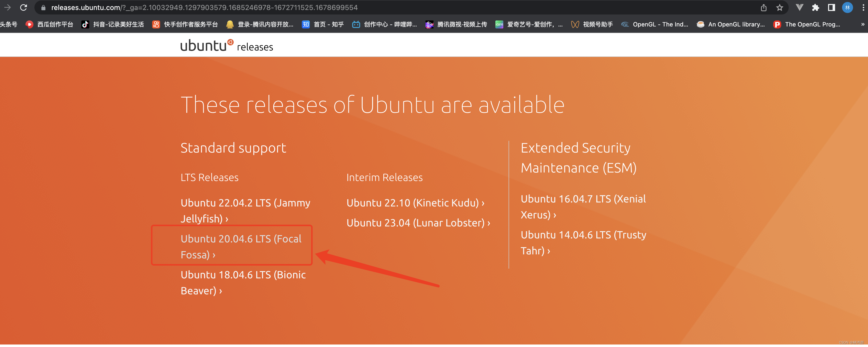Click the 'Interim Releases' subheading
The height and width of the screenshot is (347, 868).
click(x=384, y=177)
